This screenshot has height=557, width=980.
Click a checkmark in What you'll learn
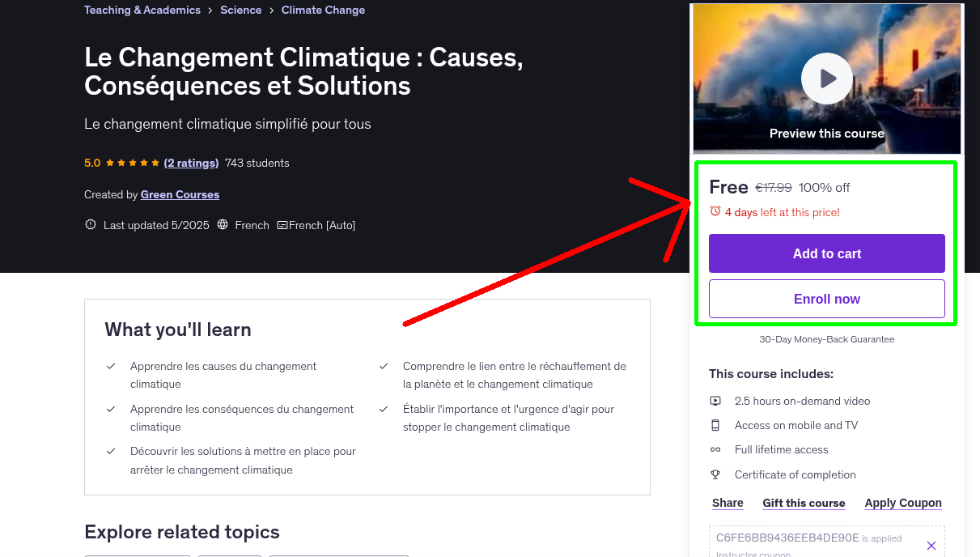point(111,366)
